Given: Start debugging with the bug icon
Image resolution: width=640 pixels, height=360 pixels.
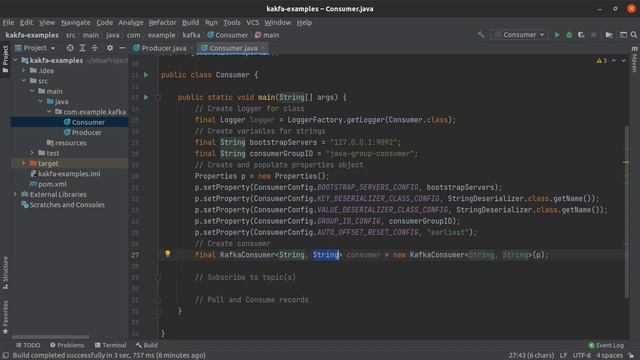Looking at the screenshot, I should coord(569,35).
